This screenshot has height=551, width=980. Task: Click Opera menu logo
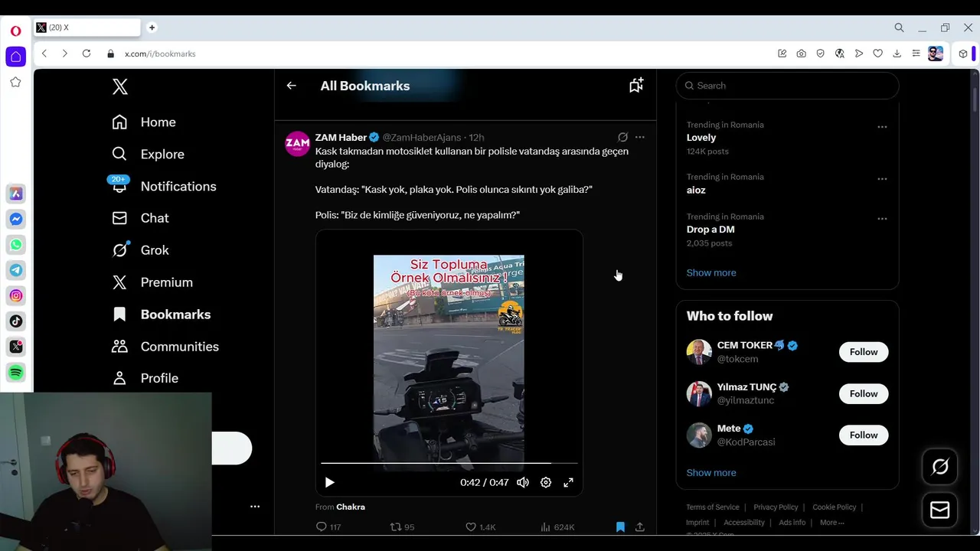[x=15, y=31]
